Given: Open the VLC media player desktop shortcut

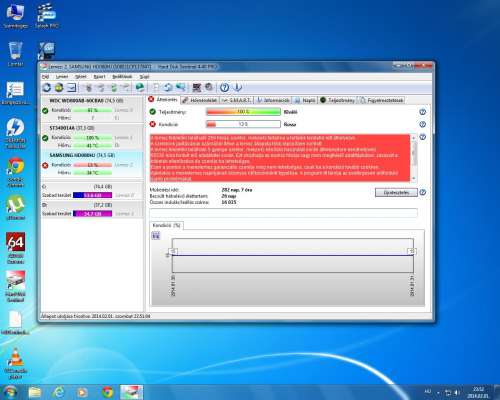Looking at the screenshot, I should tap(15, 363).
